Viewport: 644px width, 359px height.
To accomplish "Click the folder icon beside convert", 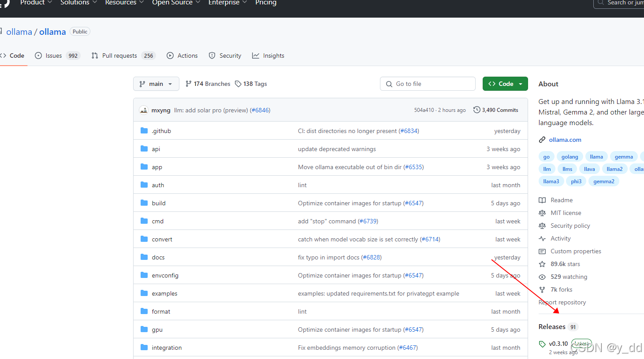I will pyautogui.click(x=144, y=239).
